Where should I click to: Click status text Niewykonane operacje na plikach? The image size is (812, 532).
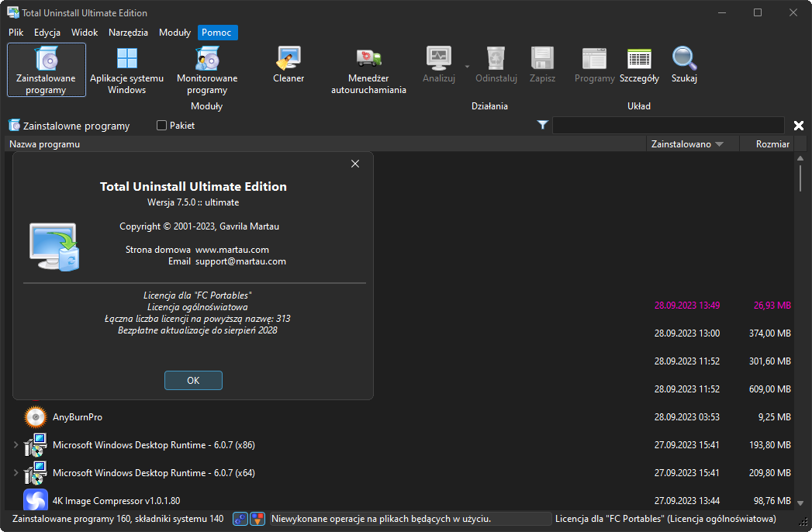[381, 519]
